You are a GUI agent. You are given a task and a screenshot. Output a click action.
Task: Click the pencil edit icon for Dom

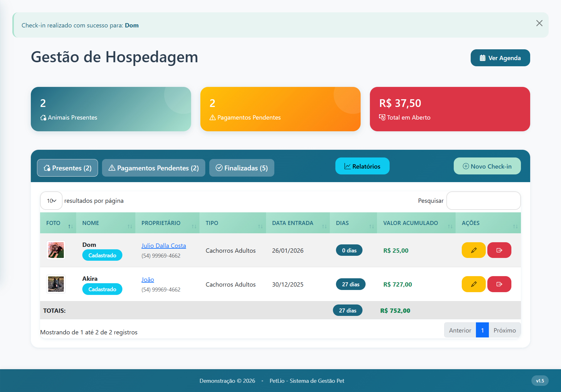[x=473, y=250]
